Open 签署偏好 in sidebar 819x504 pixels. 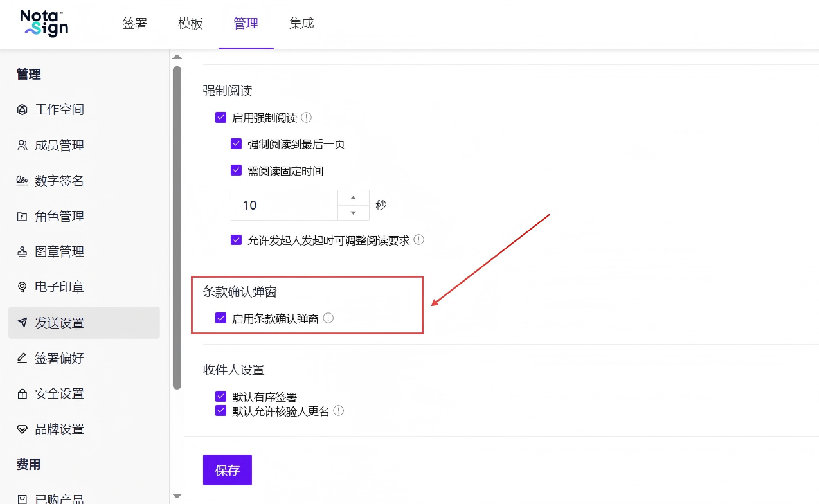click(84, 358)
